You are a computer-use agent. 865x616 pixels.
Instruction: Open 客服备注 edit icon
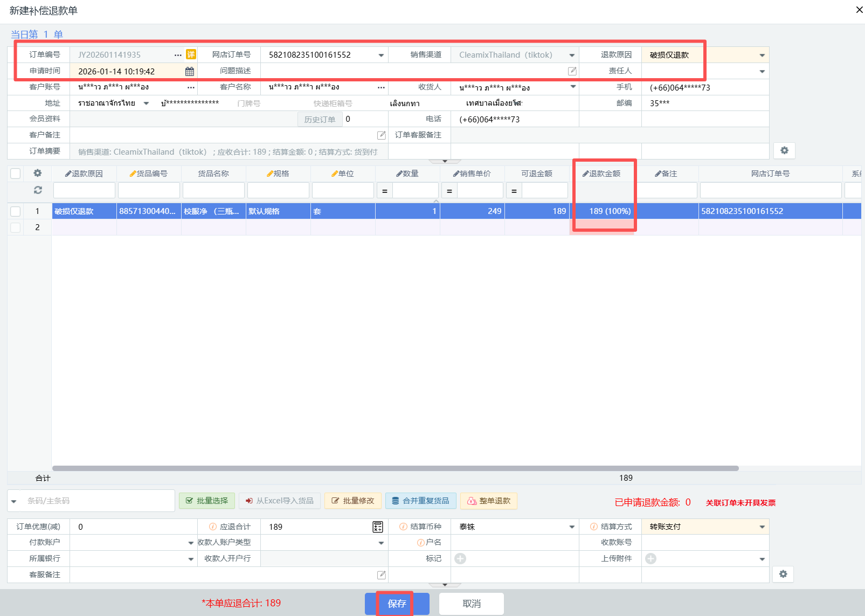click(x=382, y=575)
